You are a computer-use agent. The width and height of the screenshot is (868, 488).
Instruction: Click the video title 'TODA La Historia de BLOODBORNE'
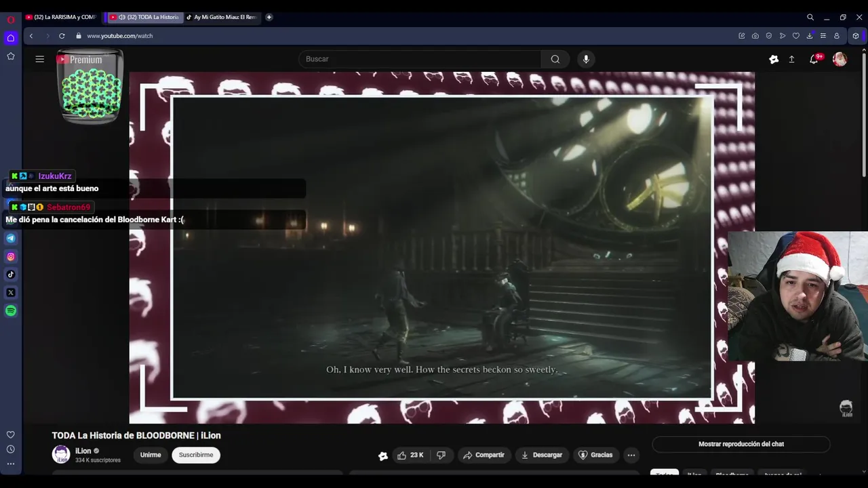click(x=136, y=435)
